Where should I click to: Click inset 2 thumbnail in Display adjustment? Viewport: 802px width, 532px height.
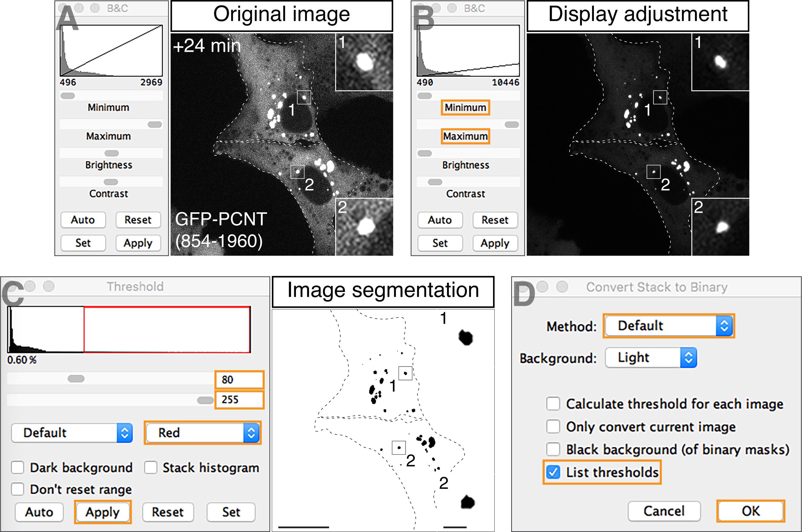coord(721,227)
